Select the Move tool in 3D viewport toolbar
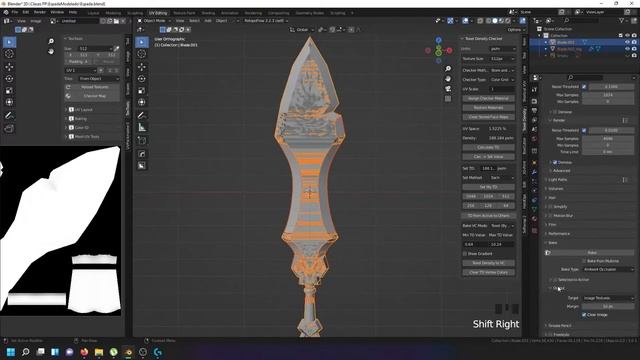This screenshot has height=360, width=640. point(142,67)
